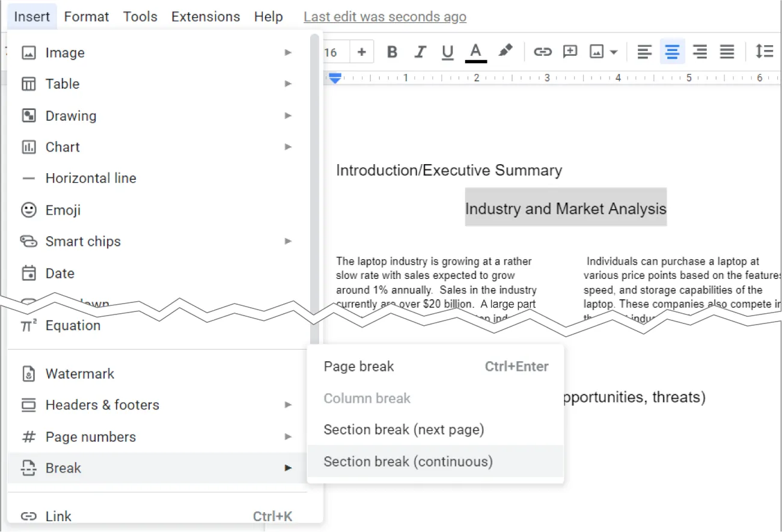Apply text highlight color

tap(506, 52)
